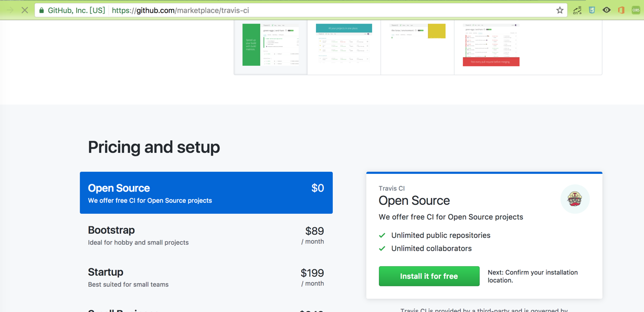Click the github.com address bar URL
Screen dimensions: 644x312
pyautogui.click(x=180, y=10)
